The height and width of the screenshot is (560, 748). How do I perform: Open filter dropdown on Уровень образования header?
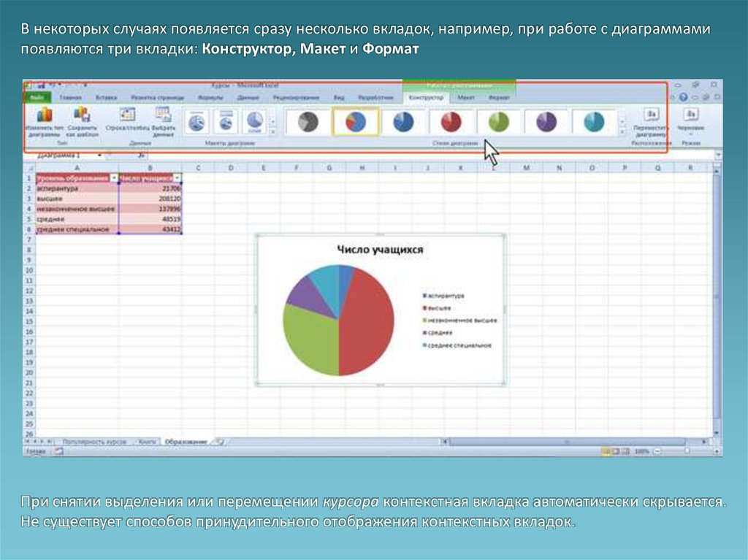pos(113,178)
